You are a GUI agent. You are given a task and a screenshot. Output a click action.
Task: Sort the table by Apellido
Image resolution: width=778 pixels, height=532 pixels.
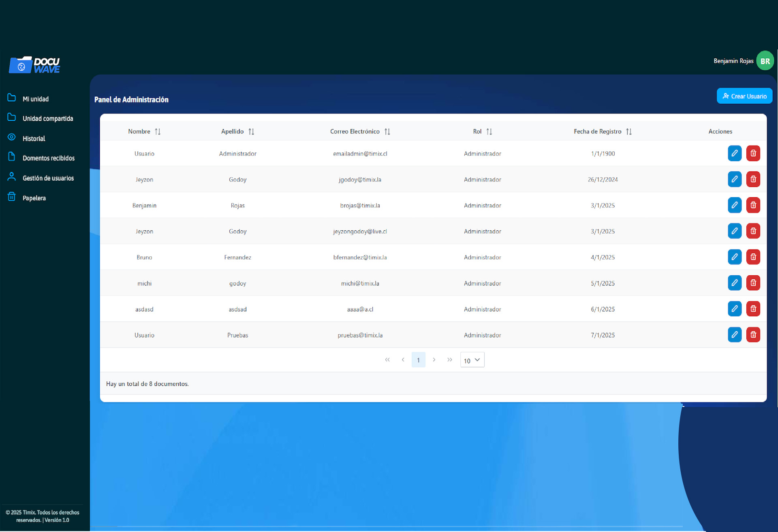pos(251,132)
